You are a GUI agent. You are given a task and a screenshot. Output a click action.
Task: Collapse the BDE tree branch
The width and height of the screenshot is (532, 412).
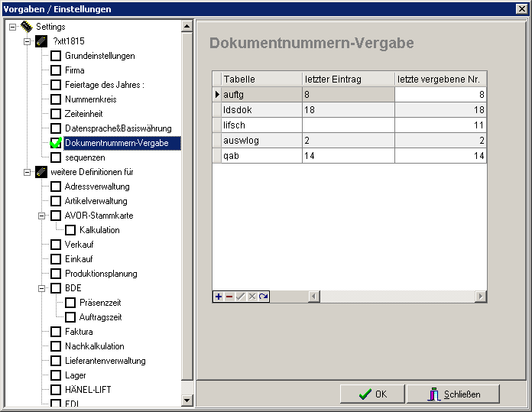(42, 288)
